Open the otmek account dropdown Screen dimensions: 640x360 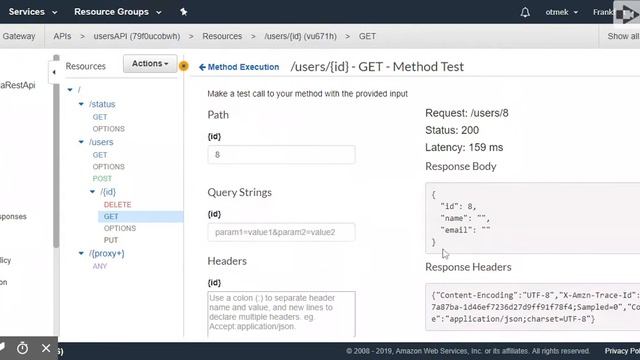(x=562, y=12)
